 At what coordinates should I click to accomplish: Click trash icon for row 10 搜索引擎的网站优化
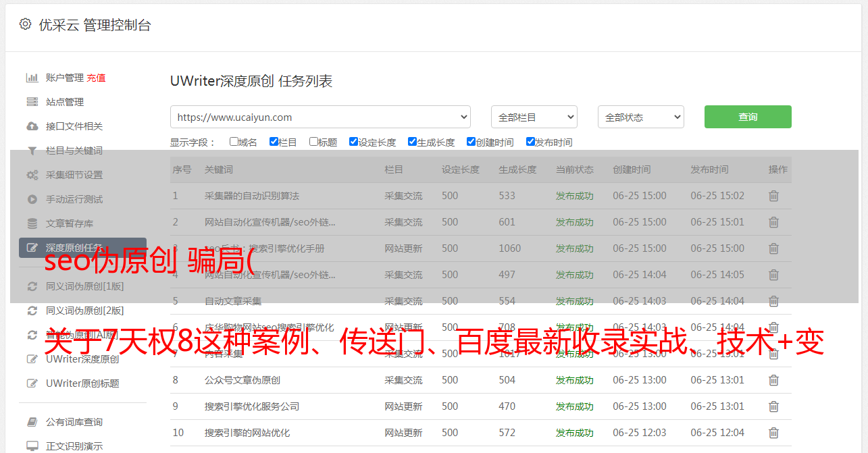pyautogui.click(x=773, y=433)
